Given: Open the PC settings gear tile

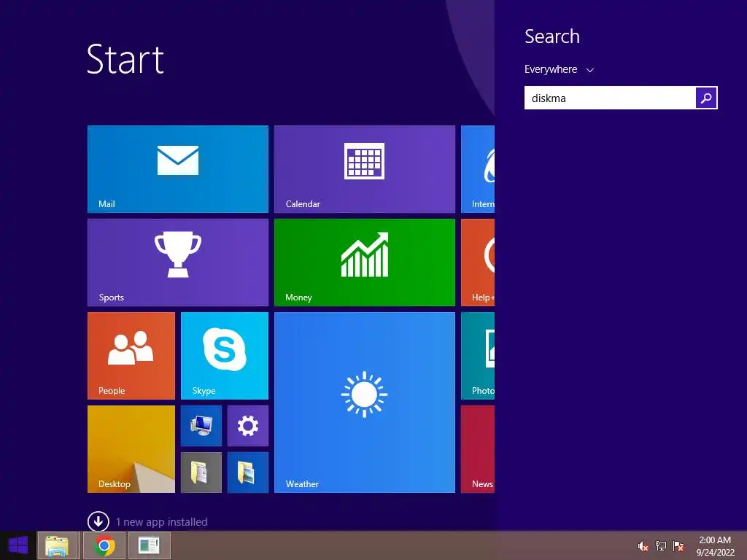Looking at the screenshot, I should click(x=248, y=426).
